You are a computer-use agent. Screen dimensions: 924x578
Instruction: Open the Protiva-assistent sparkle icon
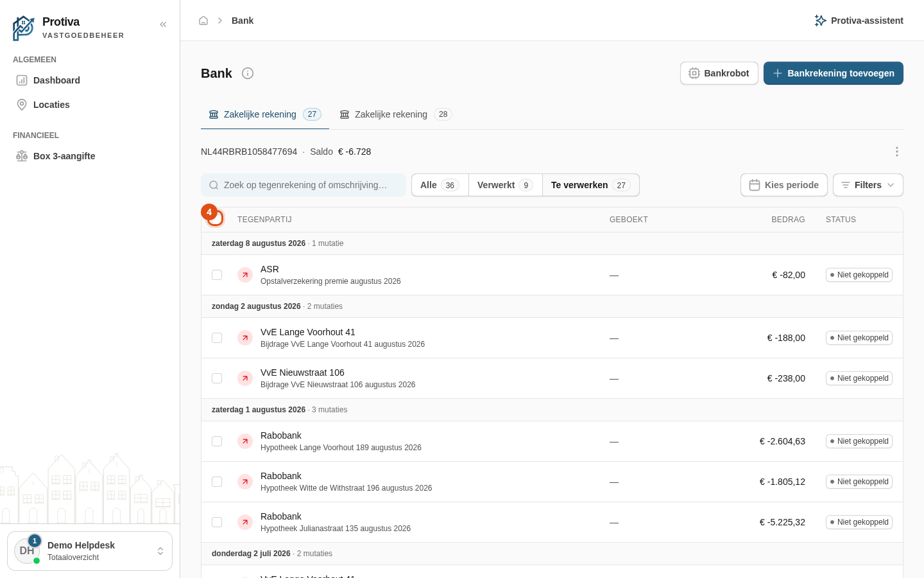click(x=820, y=21)
